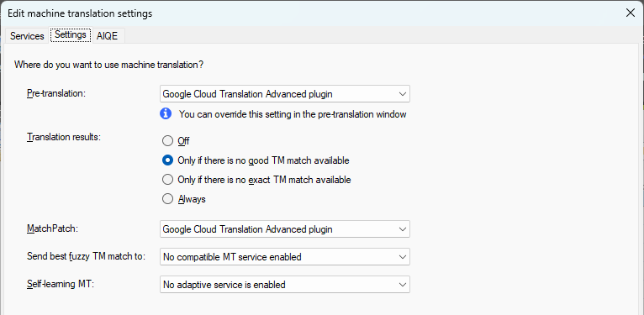
Task: Click the MatchPatch field label
Action: click(x=52, y=228)
